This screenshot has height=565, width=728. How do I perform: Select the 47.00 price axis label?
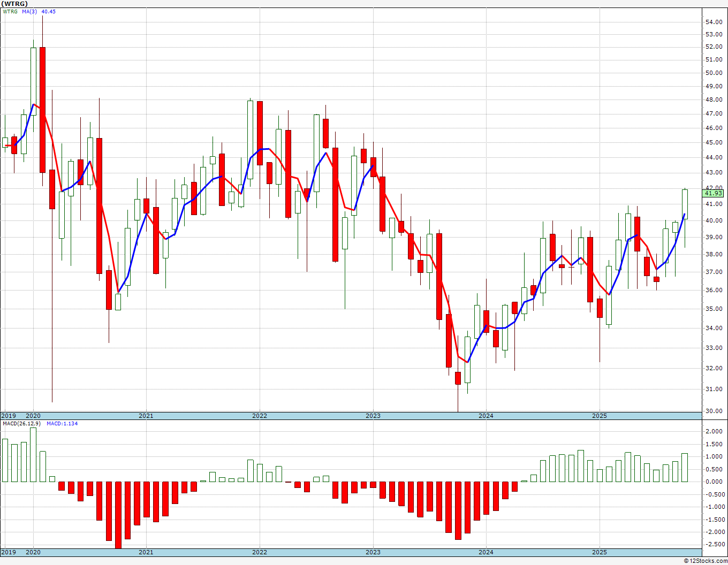[x=714, y=114]
